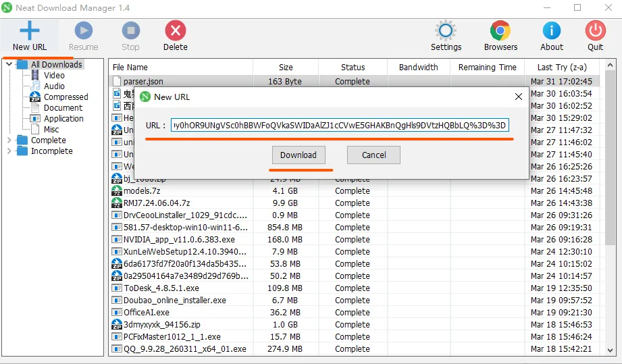Click the Doubao_online_installer.exe icon

[x=117, y=300]
